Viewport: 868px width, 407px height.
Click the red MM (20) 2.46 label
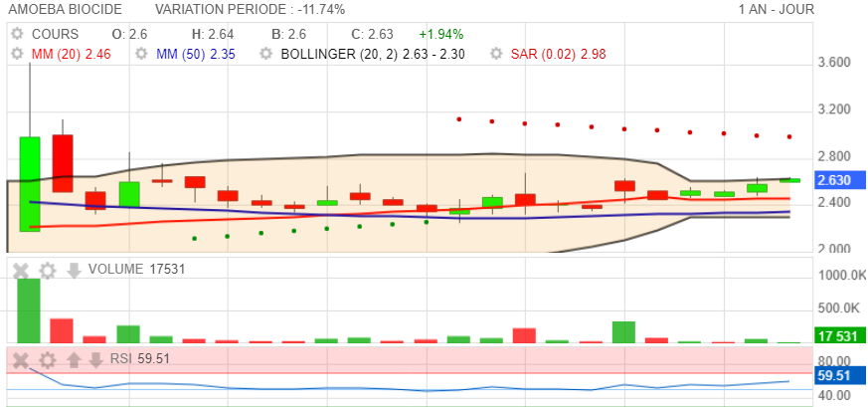pos(72,55)
